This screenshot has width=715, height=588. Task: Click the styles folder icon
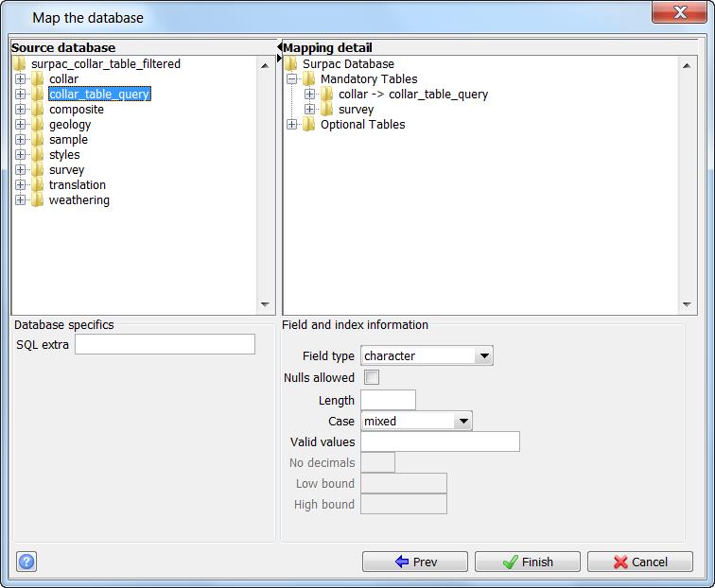tap(38, 154)
